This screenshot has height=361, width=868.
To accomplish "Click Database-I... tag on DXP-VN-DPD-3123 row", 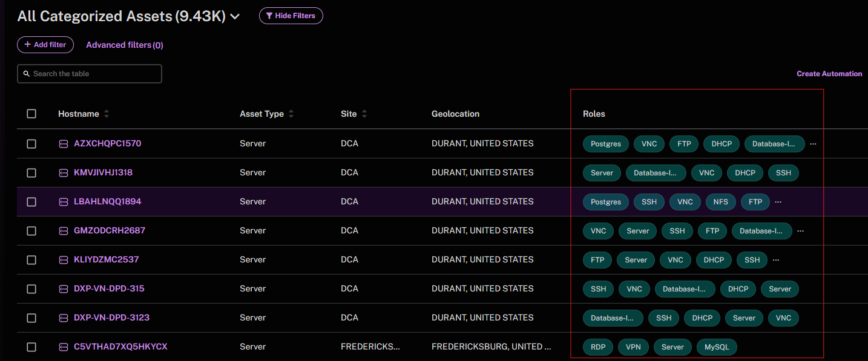I will [x=613, y=318].
